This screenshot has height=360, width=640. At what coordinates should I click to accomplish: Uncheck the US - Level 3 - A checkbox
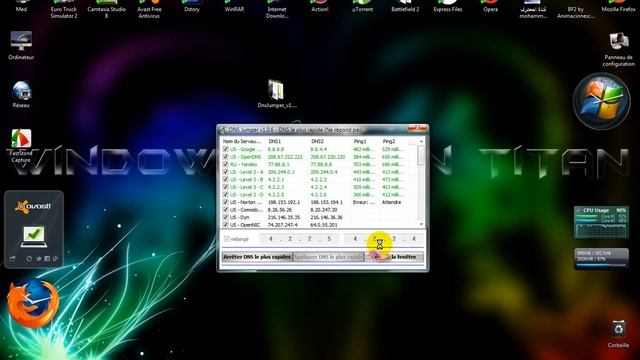[225, 172]
